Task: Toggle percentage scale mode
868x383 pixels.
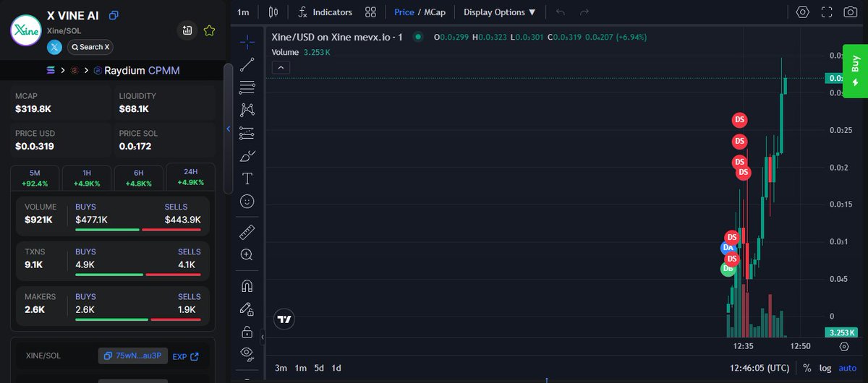Action: 807,368
